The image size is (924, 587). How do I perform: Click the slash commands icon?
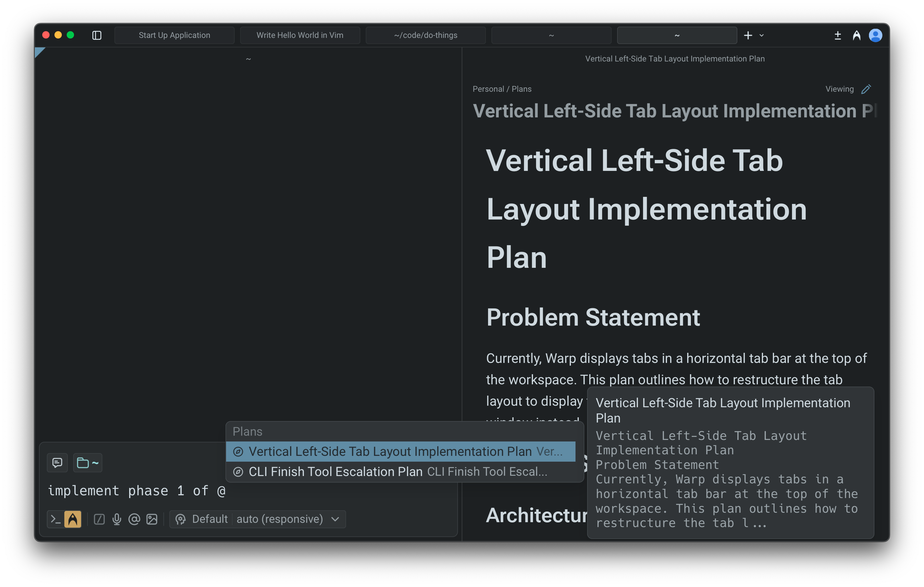coord(99,519)
